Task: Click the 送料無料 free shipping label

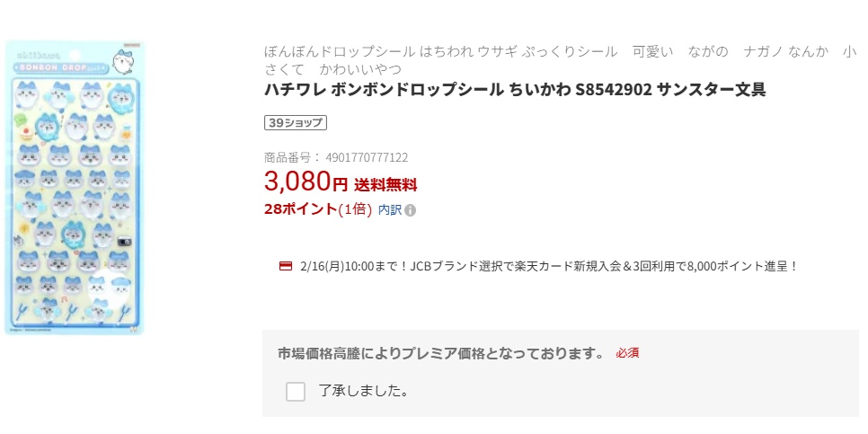Action: 385,185
